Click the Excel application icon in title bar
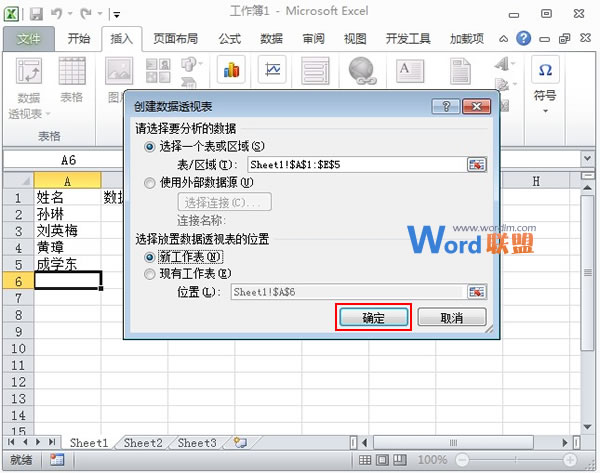 click(11, 14)
